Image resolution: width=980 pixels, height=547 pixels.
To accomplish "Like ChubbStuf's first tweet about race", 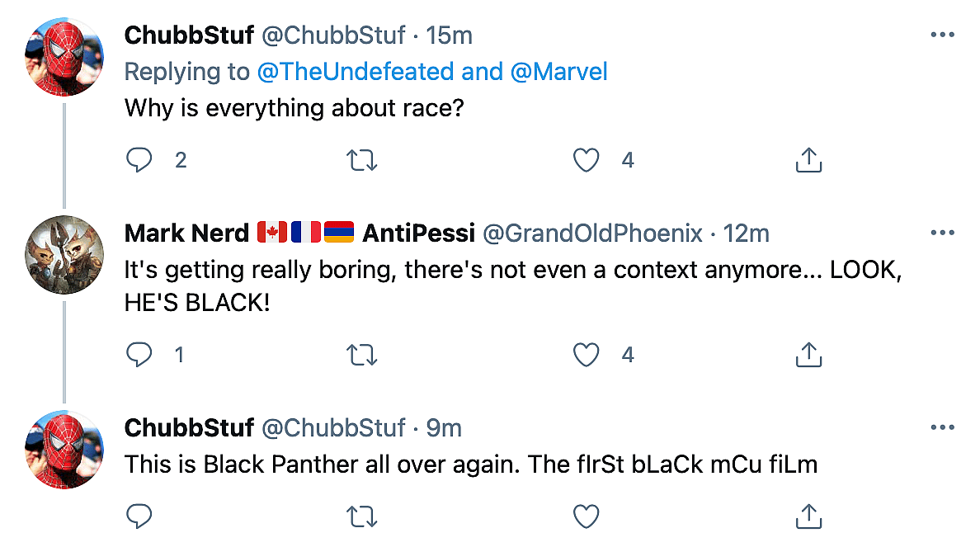I will [x=586, y=160].
